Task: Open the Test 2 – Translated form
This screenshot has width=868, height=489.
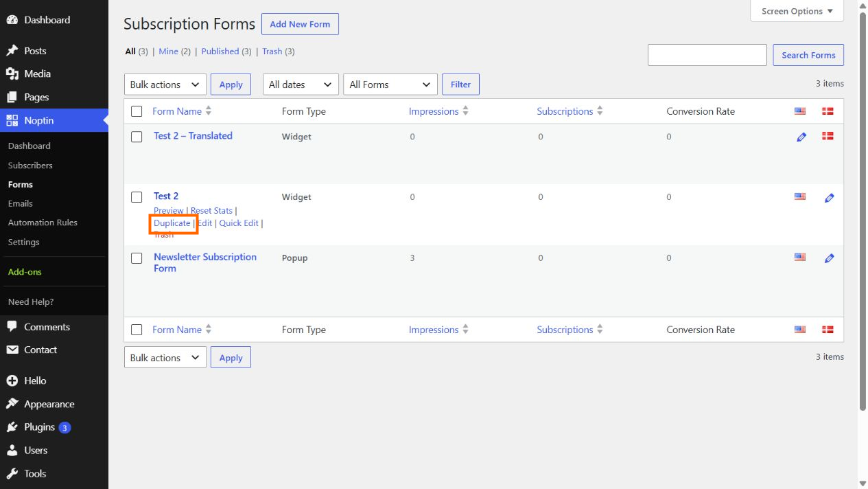Action: click(x=193, y=136)
